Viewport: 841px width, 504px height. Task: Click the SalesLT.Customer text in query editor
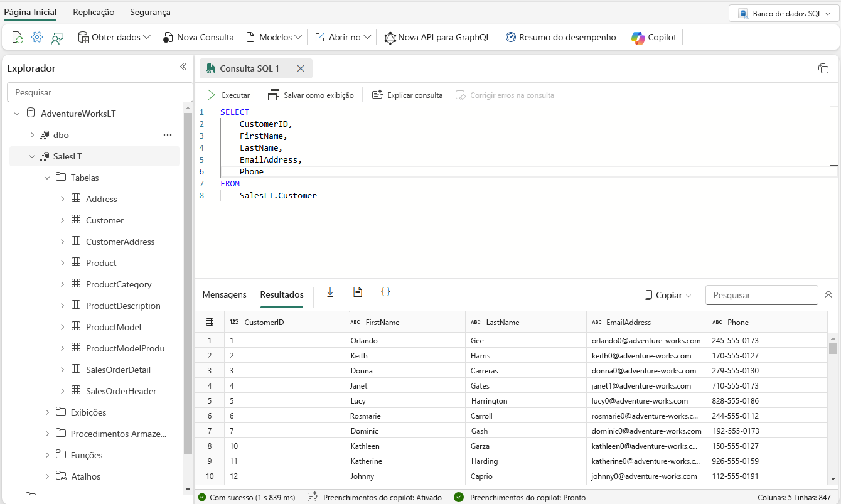pyautogui.click(x=278, y=196)
